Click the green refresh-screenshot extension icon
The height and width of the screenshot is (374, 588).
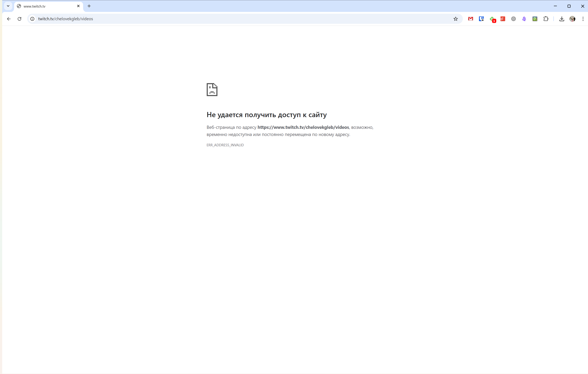click(535, 19)
